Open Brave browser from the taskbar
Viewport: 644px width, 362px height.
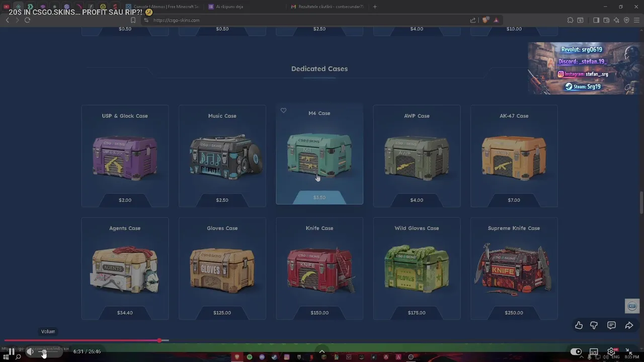(x=237, y=357)
